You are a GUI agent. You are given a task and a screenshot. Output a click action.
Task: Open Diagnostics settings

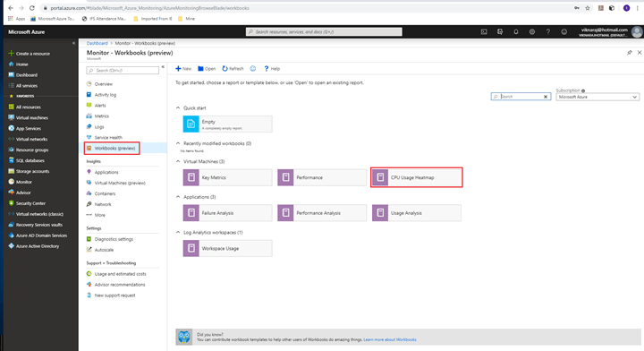[x=110, y=239]
